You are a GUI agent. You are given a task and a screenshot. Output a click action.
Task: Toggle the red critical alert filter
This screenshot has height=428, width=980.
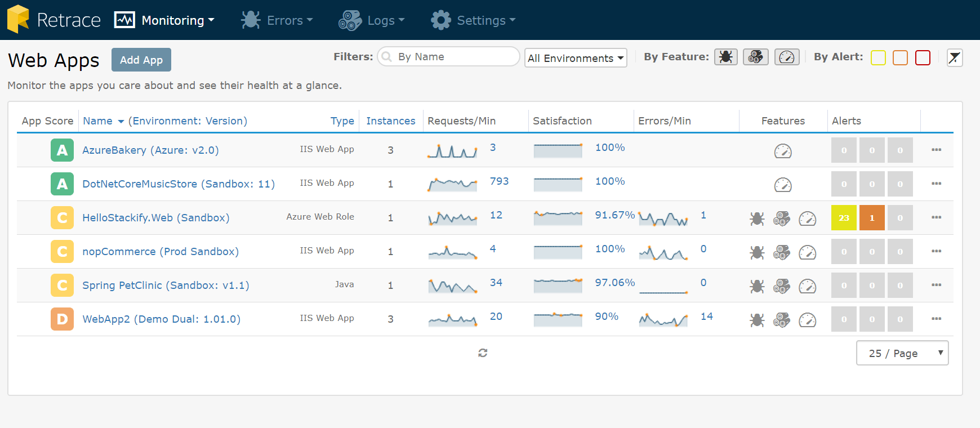923,57
